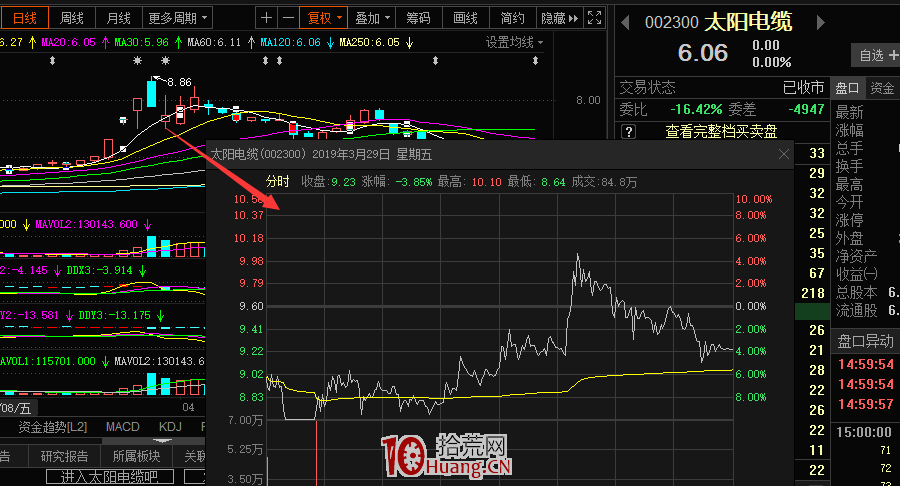Open the 叠加 overlay dropdown
900x486 pixels.
coord(372,18)
